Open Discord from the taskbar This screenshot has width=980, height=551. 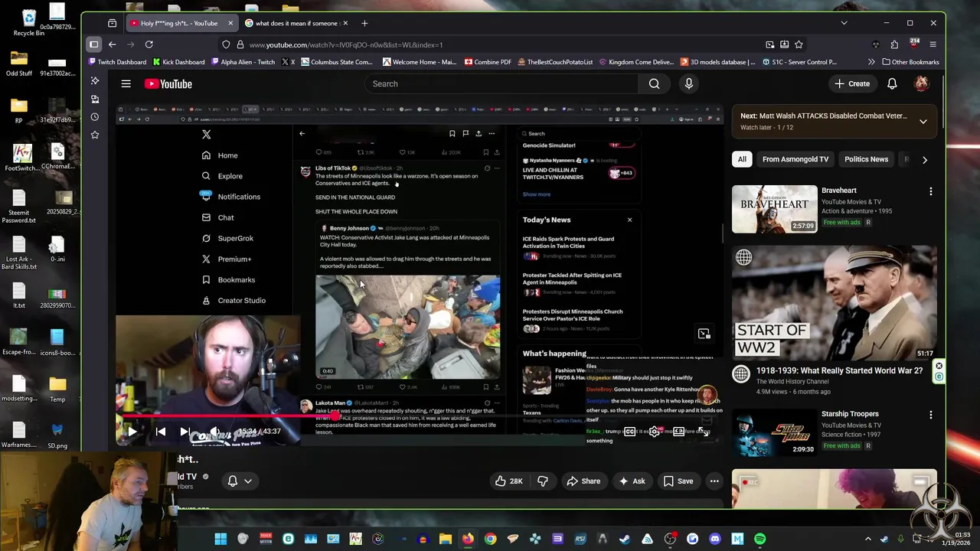pos(715,540)
